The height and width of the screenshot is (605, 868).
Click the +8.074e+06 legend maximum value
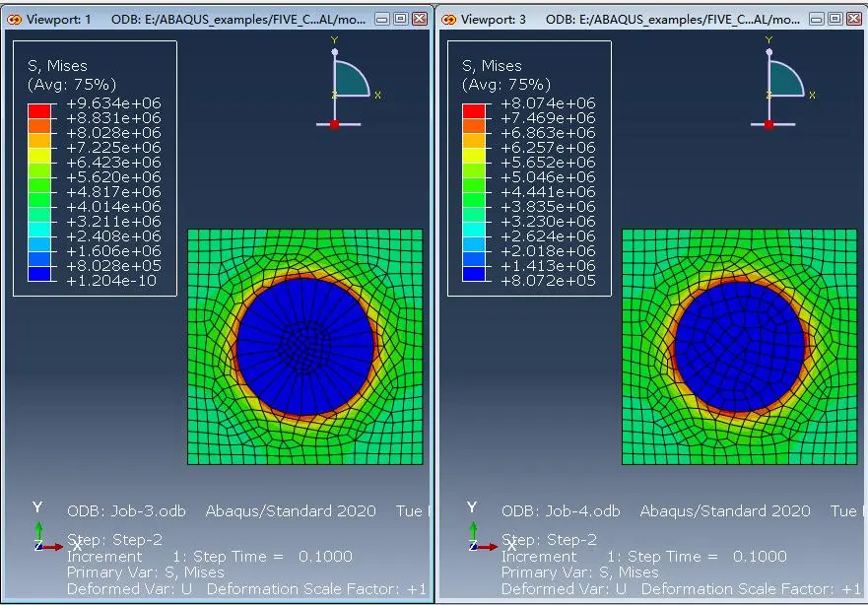pos(548,102)
